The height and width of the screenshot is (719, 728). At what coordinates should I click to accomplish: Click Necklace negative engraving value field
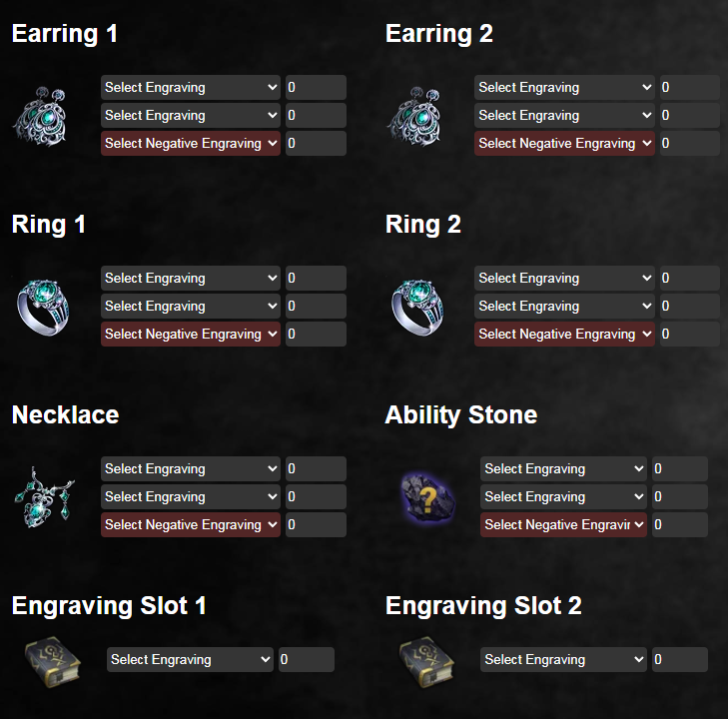tap(316, 524)
